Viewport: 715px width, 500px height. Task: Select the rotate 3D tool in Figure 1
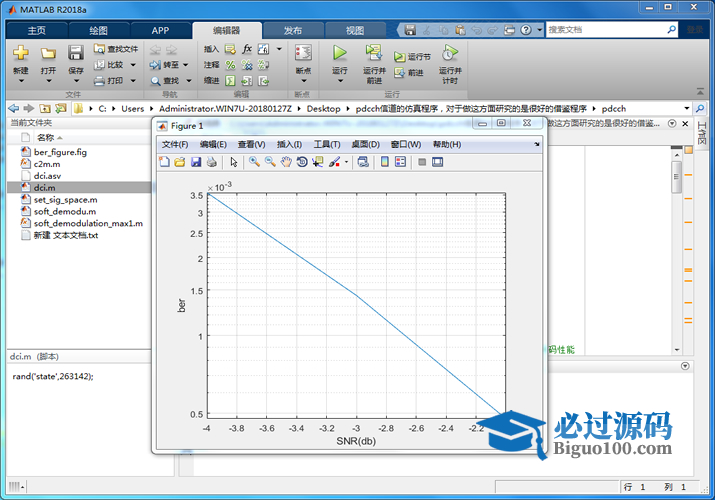(x=302, y=162)
